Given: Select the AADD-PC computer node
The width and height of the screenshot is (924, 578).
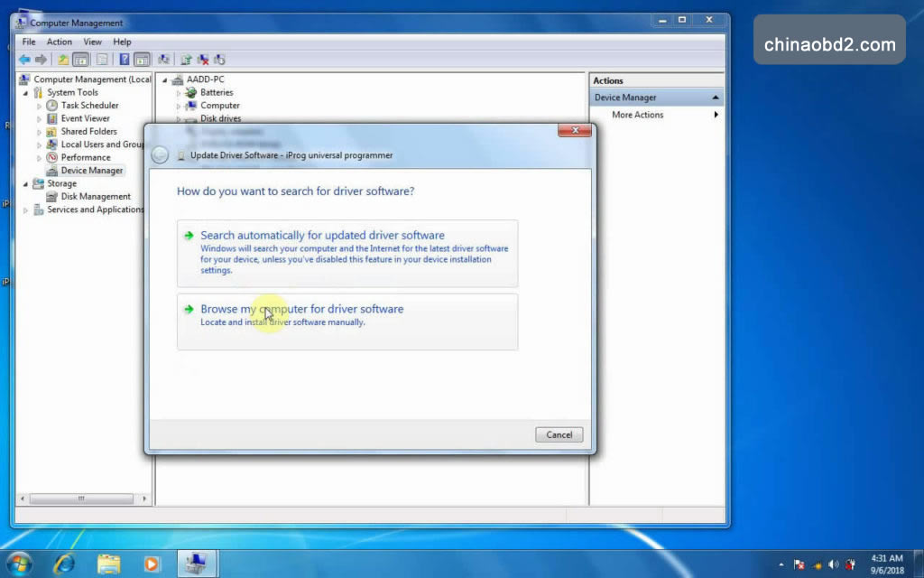Looking at the screenshot, I should (x=205, y=79).
